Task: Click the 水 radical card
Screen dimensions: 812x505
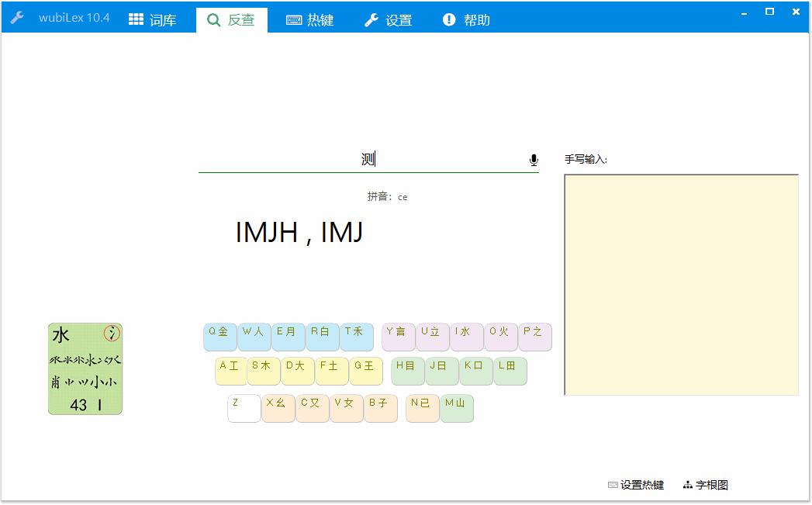Action: point(85,368)
